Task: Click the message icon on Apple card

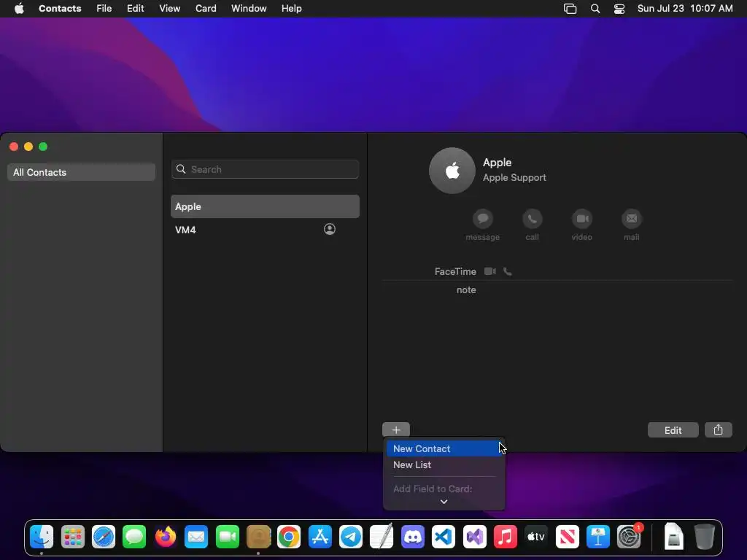Action: click(x=483, y=219)
